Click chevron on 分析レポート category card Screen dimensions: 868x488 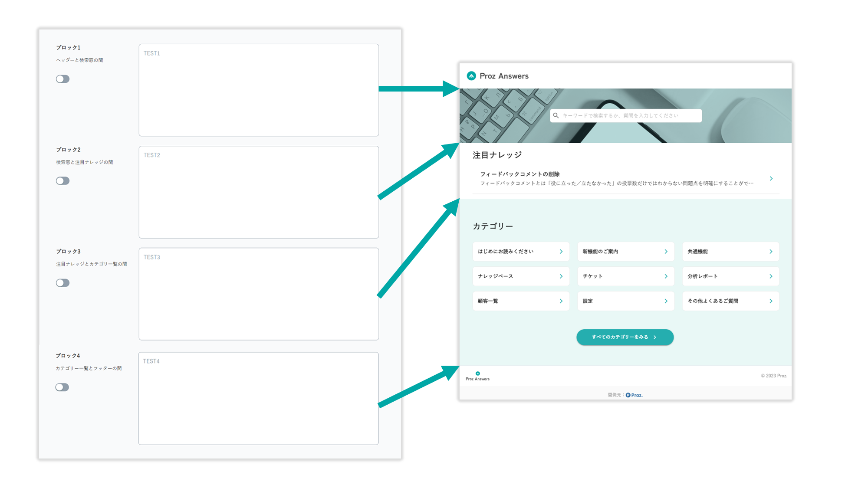click(771, 276)
